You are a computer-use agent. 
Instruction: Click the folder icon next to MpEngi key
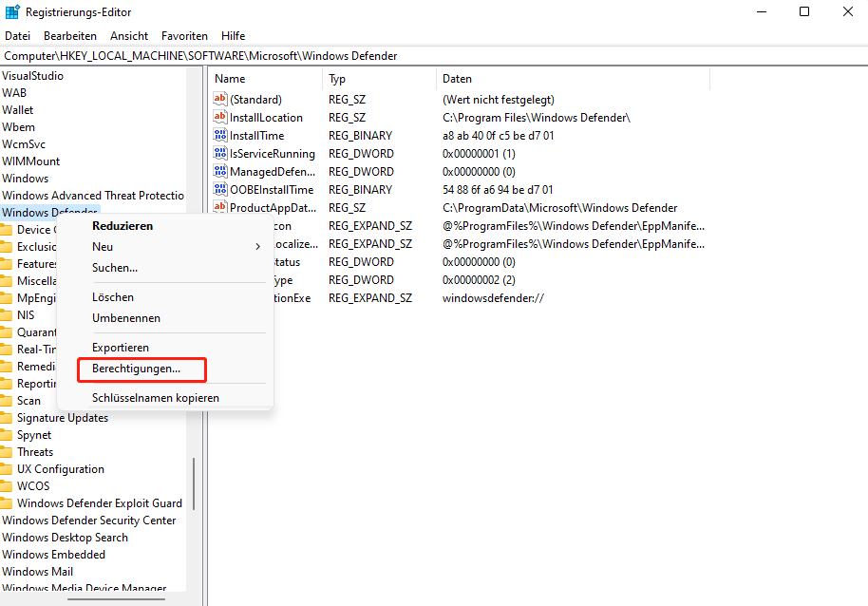[x=6, y=299]
